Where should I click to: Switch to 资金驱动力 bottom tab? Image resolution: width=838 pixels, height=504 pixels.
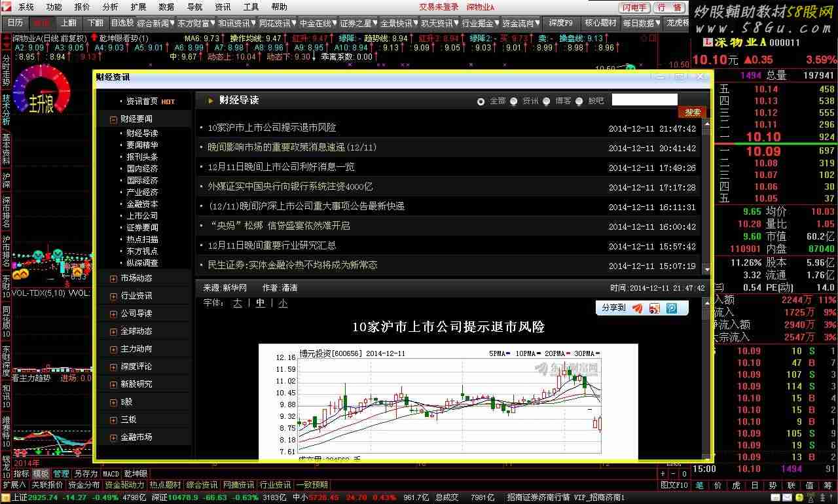click(x=124, y=485)
